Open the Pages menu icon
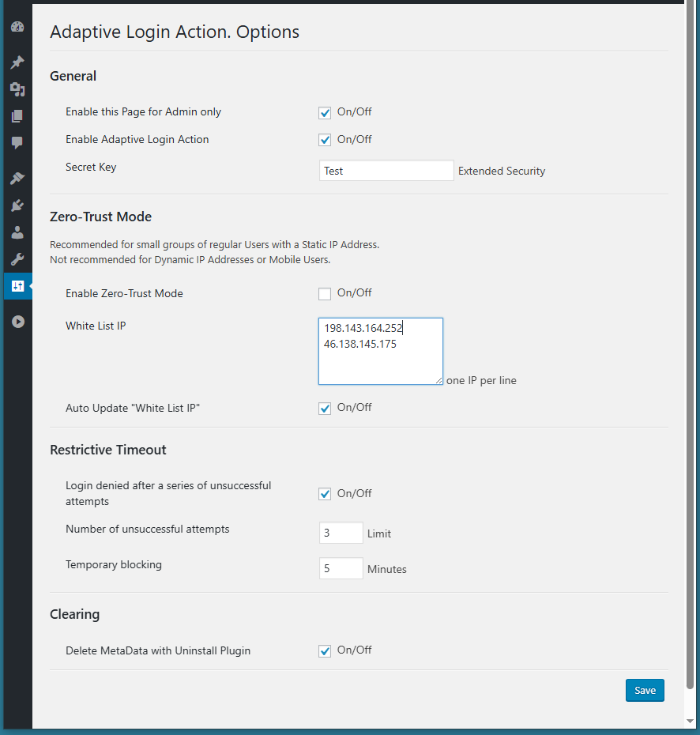The height and width of the screenshot is (735, 700). pyautogui.click(x=17, y=116)
